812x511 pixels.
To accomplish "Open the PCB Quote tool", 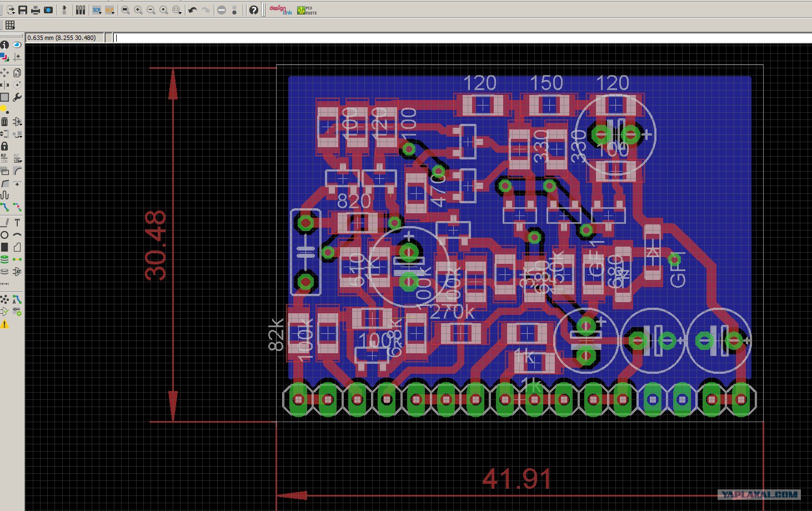I will coord(307,10).
